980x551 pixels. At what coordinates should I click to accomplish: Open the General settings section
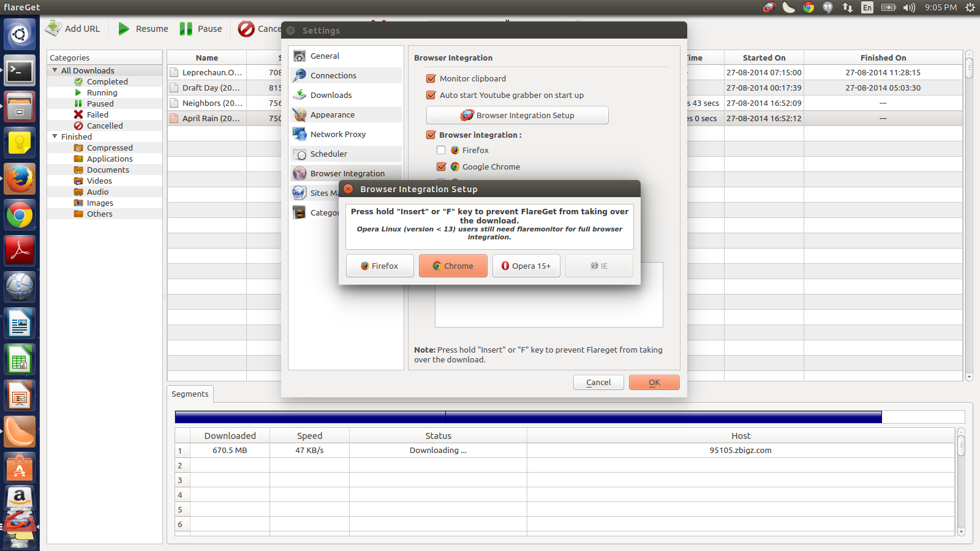pos(346,56)
